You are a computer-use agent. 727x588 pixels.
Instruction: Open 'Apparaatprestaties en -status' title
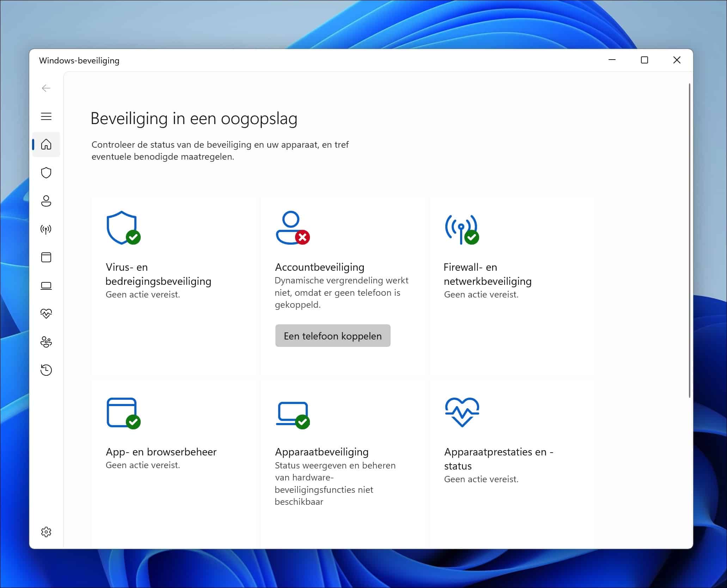coord(499,459)
